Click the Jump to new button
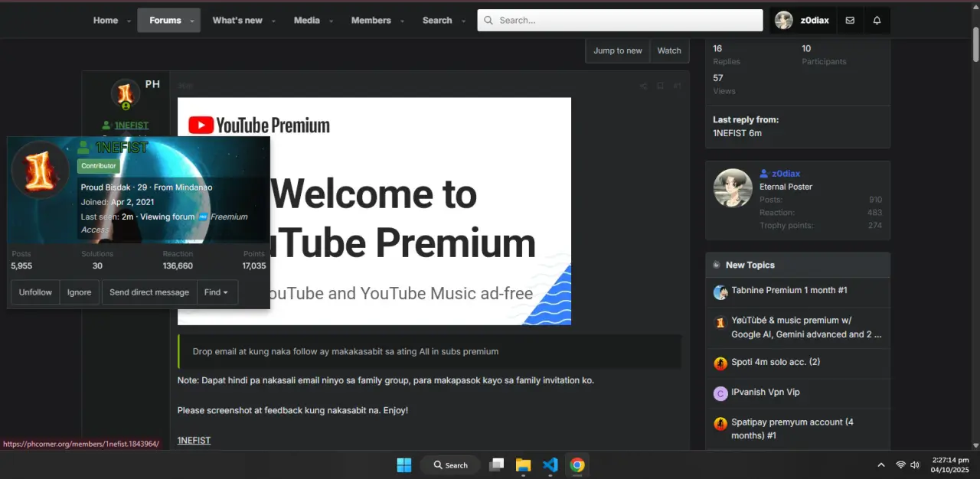Screen dimensions: 980x479 pos(618,51)
